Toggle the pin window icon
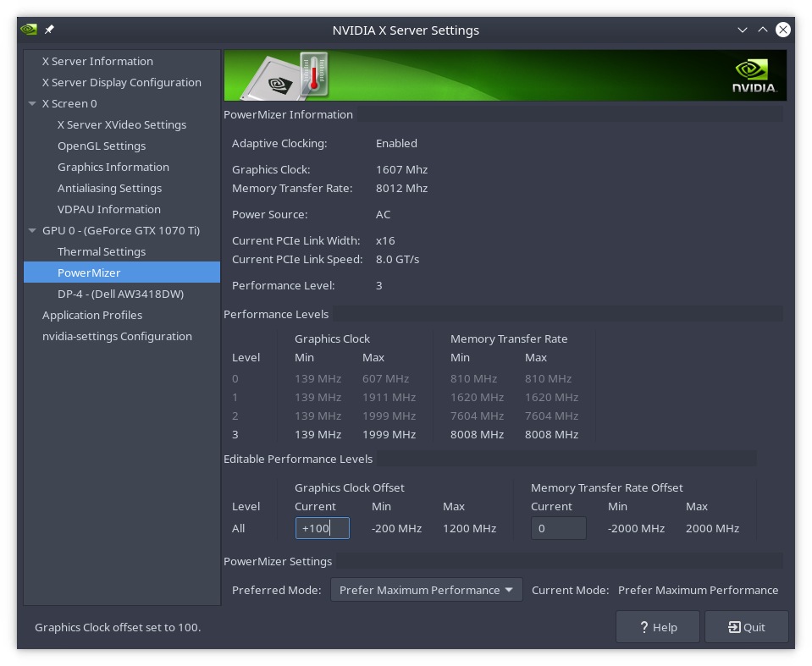Screen dimensions: 812x666 pos(49,30)
